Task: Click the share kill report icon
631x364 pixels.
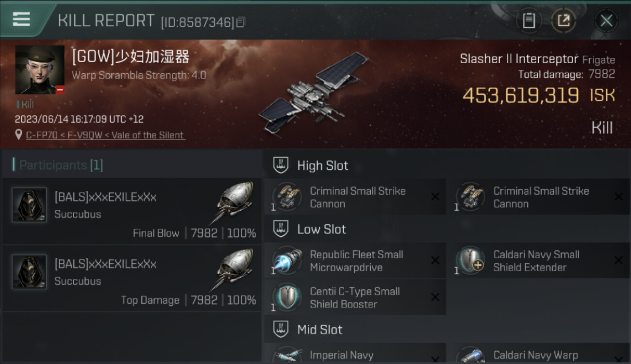Action: 564,20
